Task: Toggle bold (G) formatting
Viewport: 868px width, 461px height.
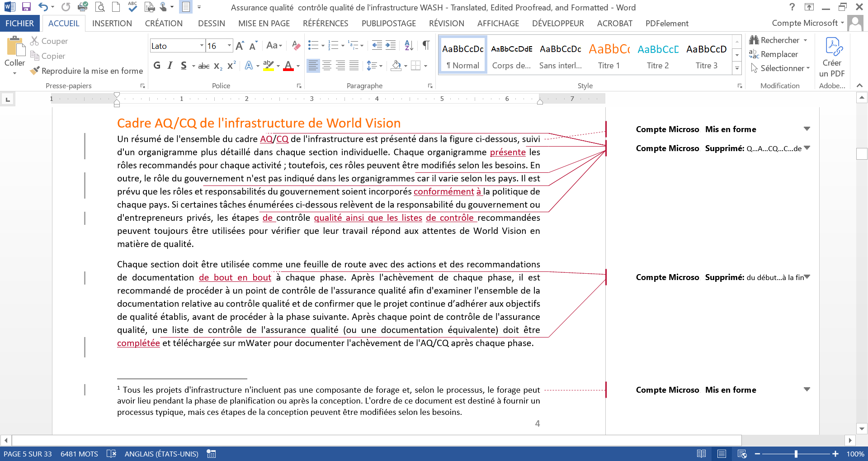Action: pyautogui.click(x=157, y=66)
